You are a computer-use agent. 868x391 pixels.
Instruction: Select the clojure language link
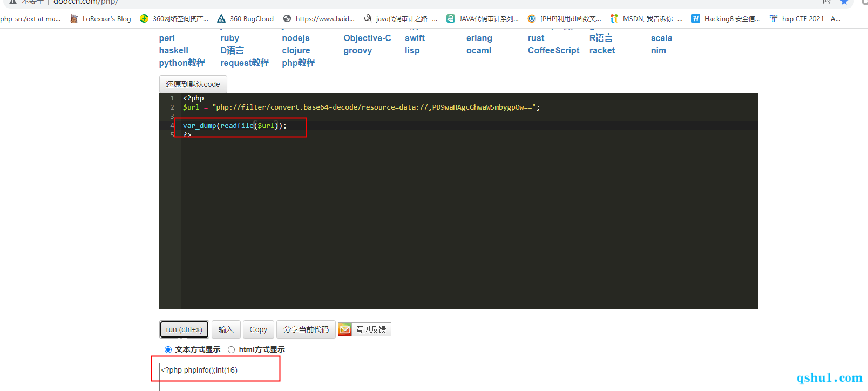296,51
